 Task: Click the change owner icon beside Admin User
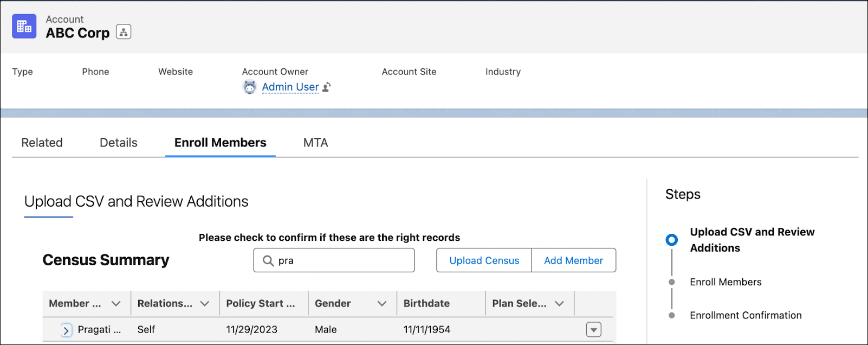point(327,87)
